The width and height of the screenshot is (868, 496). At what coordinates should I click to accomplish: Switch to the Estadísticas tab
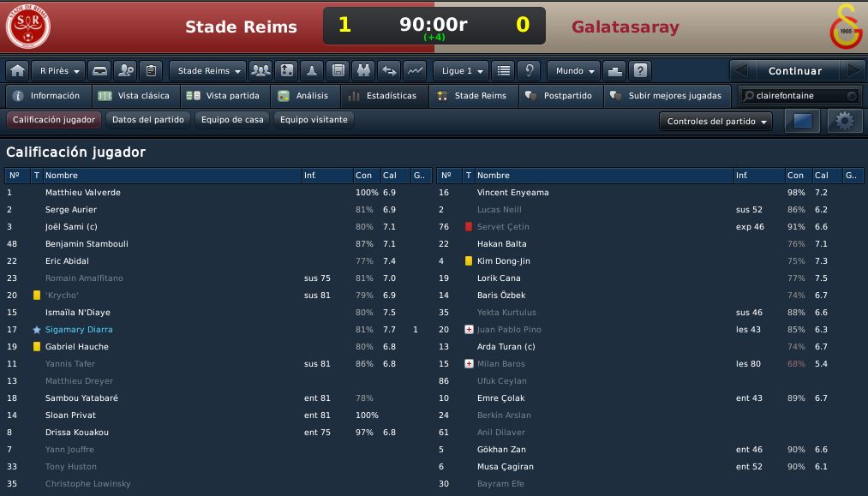coord(385,96)
